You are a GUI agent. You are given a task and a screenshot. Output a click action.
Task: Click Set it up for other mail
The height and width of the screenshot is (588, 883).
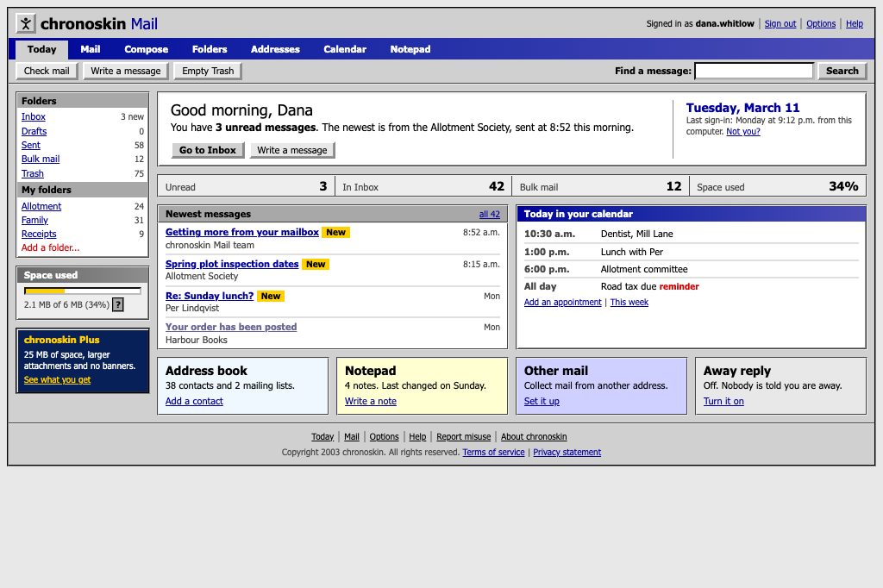pyautogui.click(x=542, y=402)
